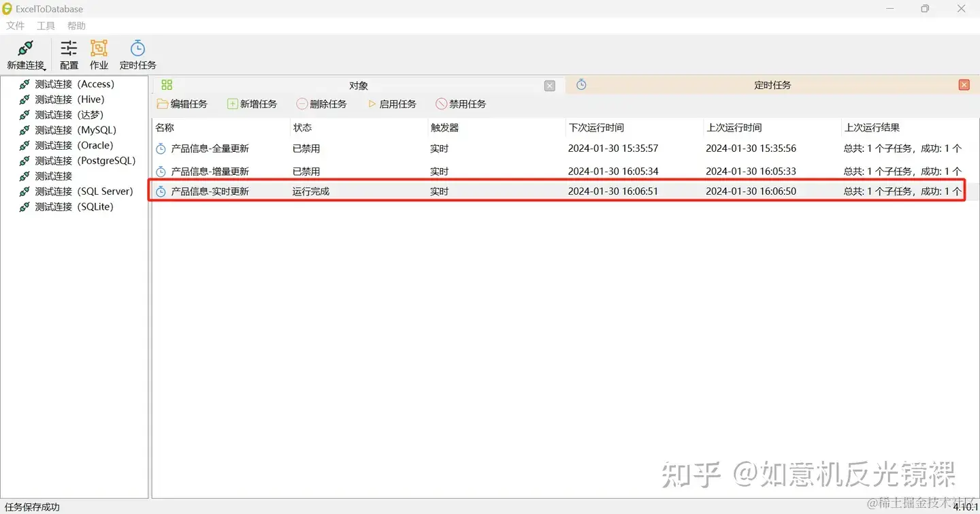
Task: Open the 工具 menu
Action: [x=46, y=26]
